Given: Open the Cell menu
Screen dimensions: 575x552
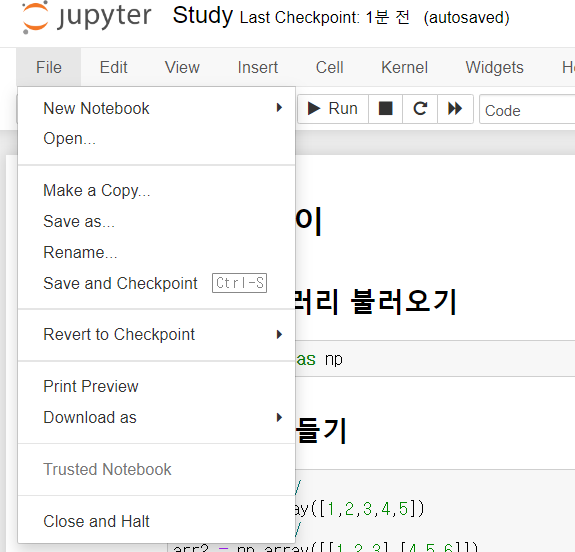Looking at the screenshot, I should [x=329, y=67].
